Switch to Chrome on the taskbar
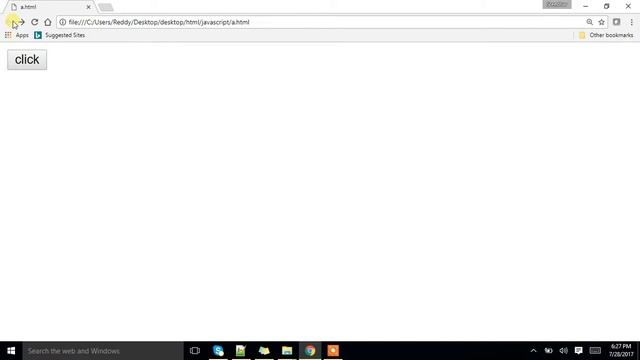The height and width of the screenshot is (360, 640). (x=310, y=351)
